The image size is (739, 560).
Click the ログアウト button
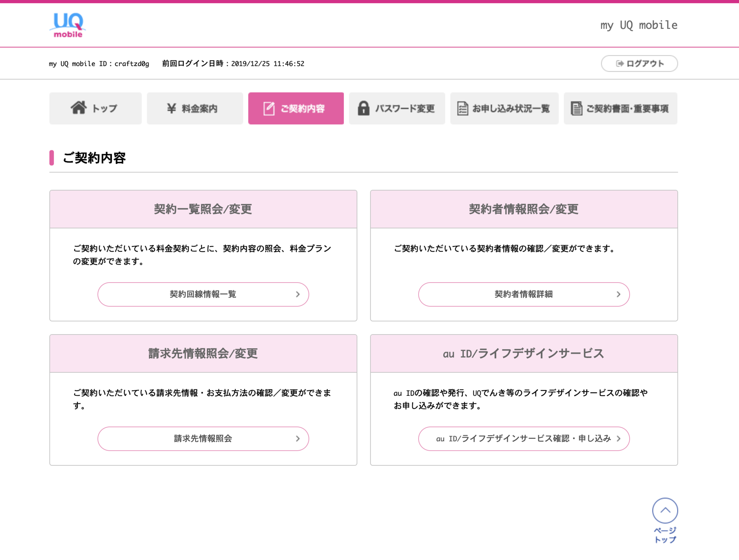click(639, 64)
